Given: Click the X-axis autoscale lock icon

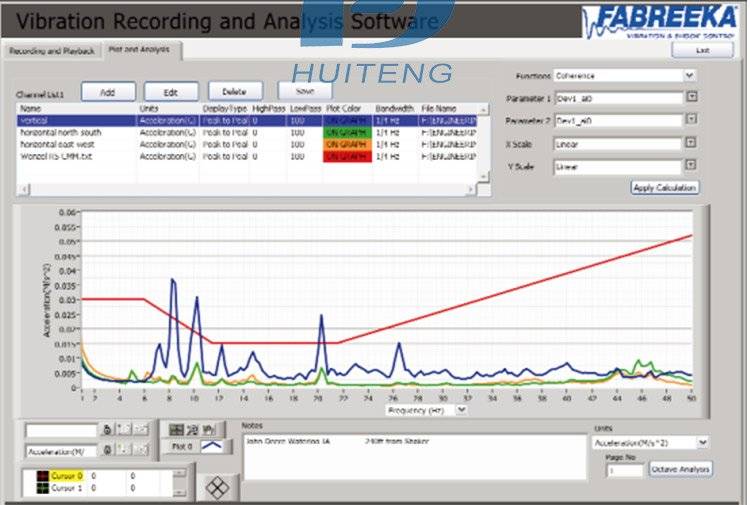Looking at the screenshot, I should [107, 429].
